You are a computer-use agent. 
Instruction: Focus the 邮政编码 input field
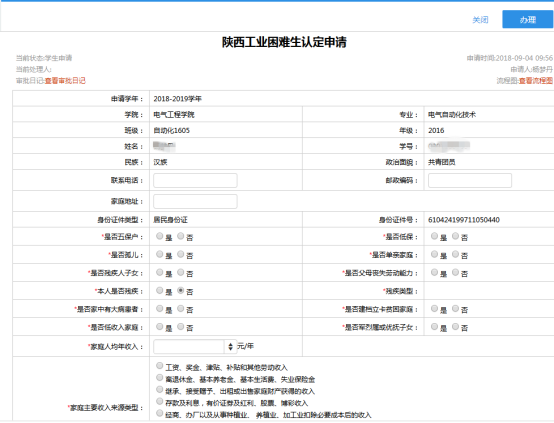[x=470, y=180]
